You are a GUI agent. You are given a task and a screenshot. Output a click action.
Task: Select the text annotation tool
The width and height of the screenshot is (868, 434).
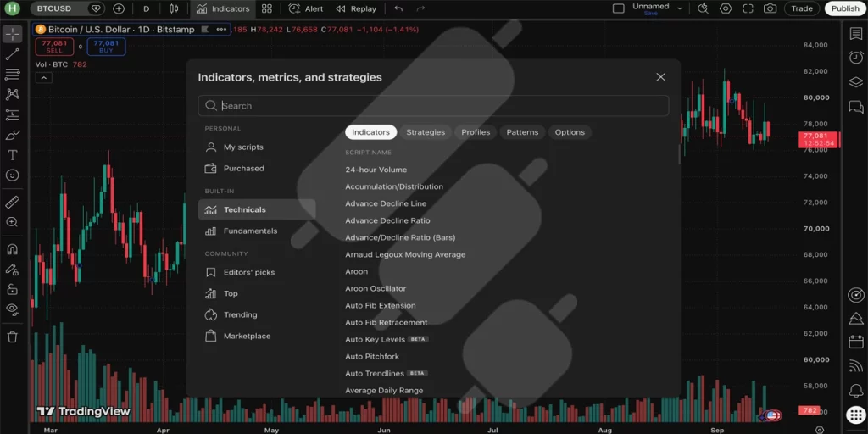tap(12, 155)
